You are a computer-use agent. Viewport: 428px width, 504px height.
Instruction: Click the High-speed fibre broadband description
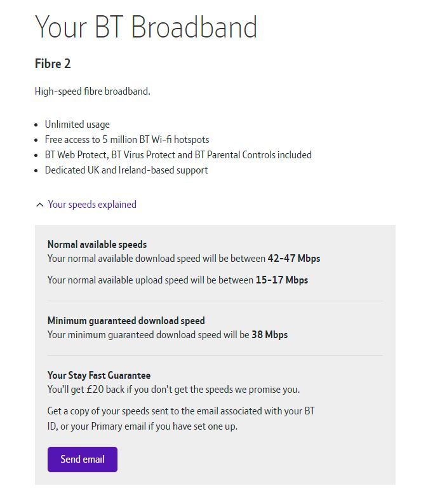coord(92,92)
